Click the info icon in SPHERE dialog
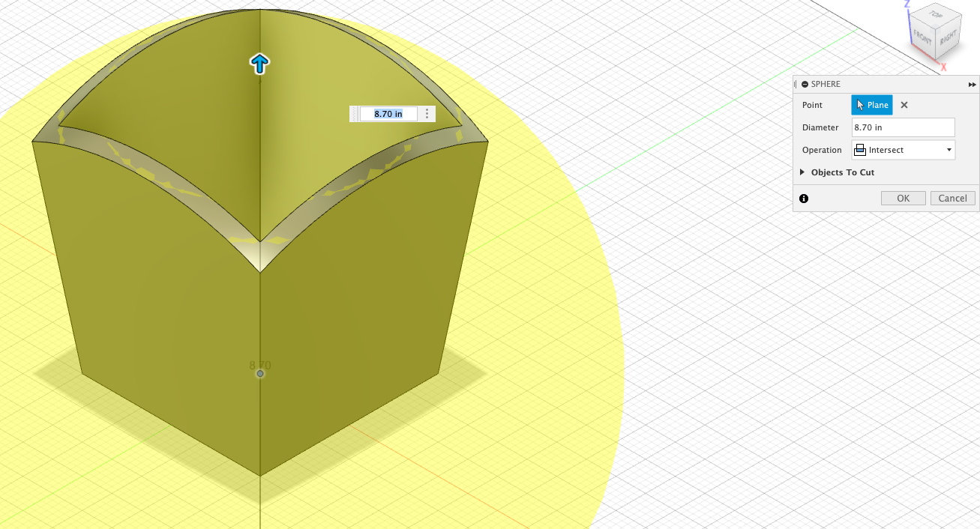980x529 pixels. (804, 199)
